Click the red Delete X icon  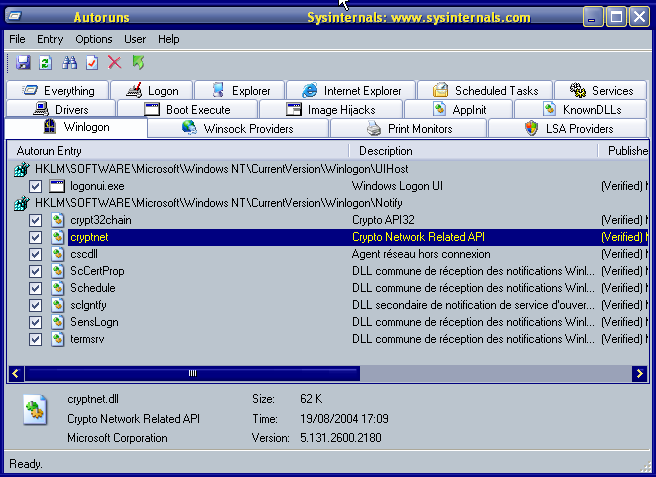(x=115, y=63)
